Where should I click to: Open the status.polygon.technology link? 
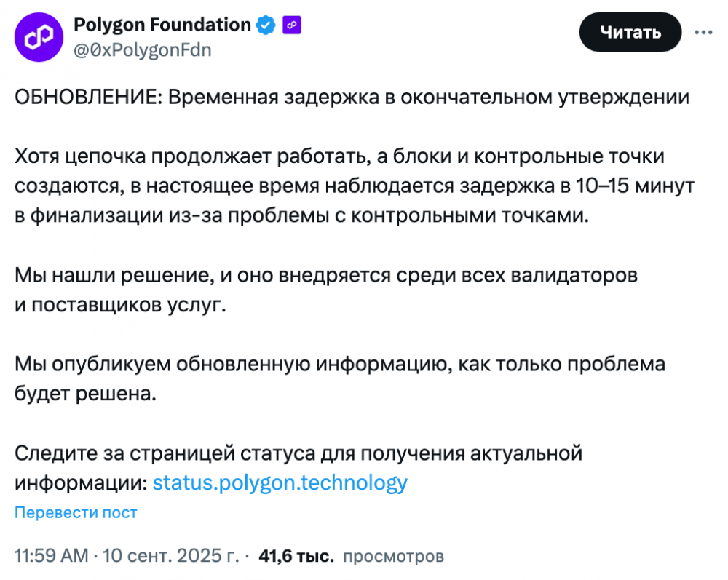click(x=280, y=482)
